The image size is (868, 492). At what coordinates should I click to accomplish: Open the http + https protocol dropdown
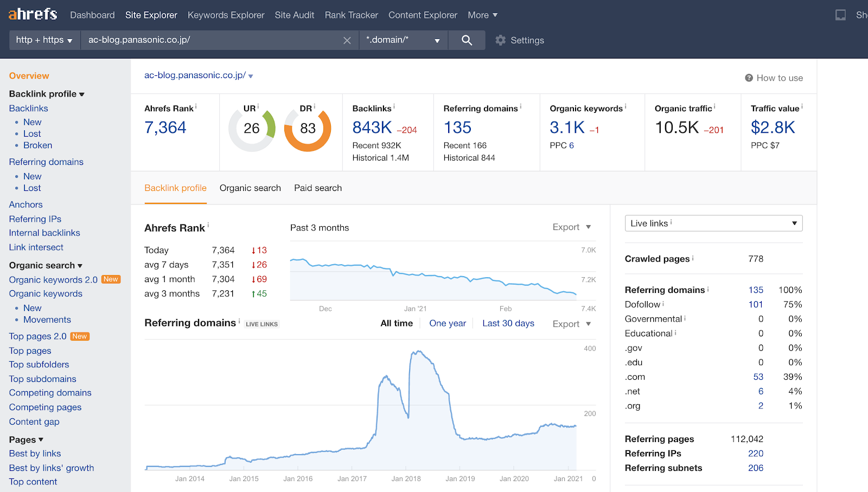(45, 40)
